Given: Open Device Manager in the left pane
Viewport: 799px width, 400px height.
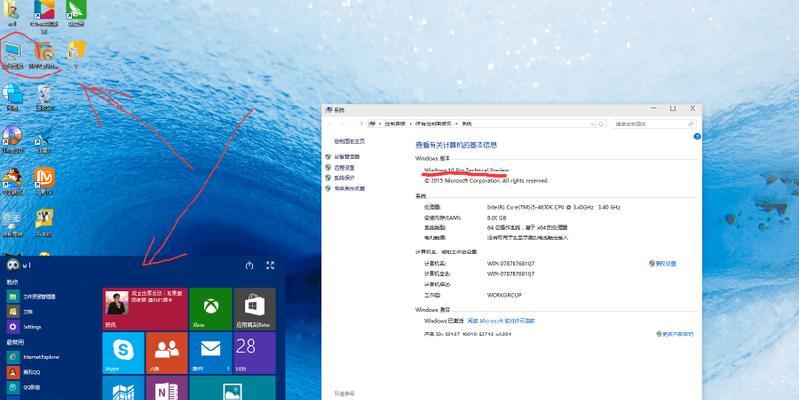Looking at the screenshot, I should 347,157.
